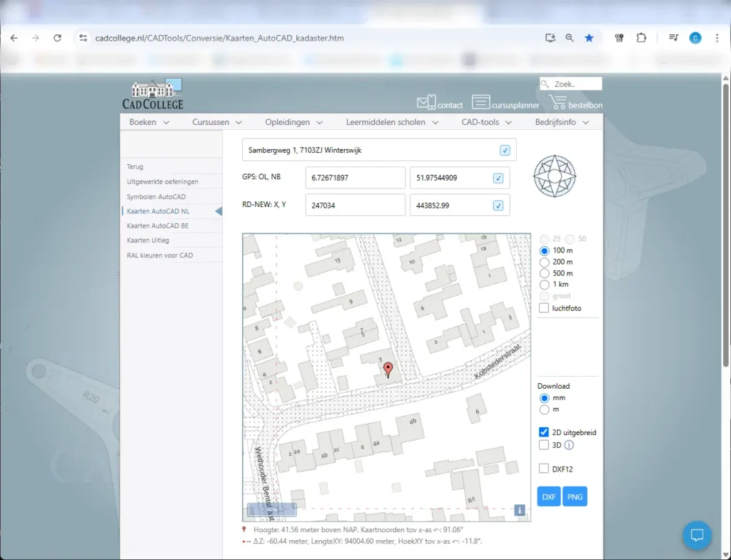Click the cursusplanner icon

(481, 101)
